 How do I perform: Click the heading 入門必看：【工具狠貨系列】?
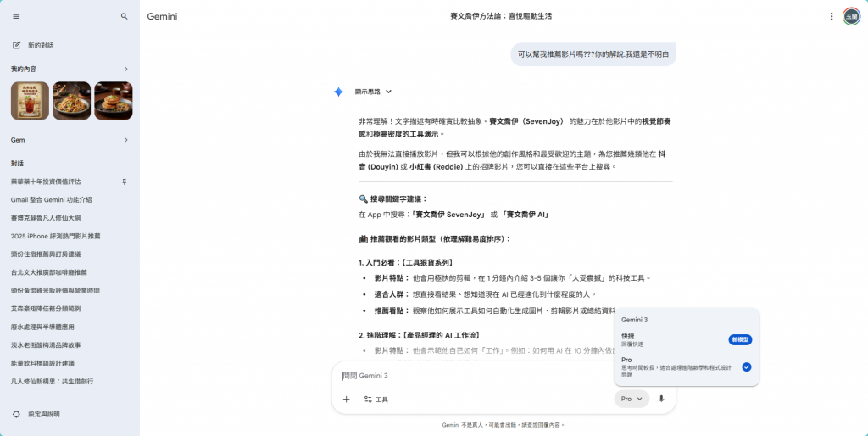406,263
